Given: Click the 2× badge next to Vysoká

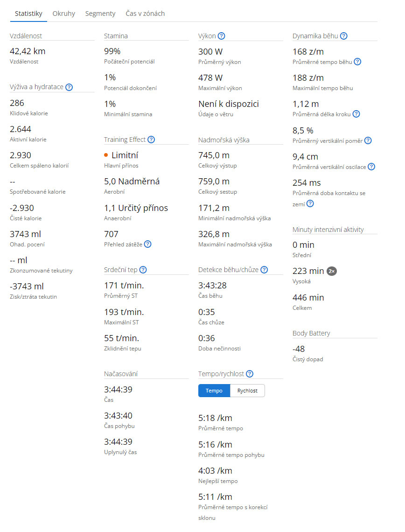Looking at the screenshot, I should pos(331,271).
